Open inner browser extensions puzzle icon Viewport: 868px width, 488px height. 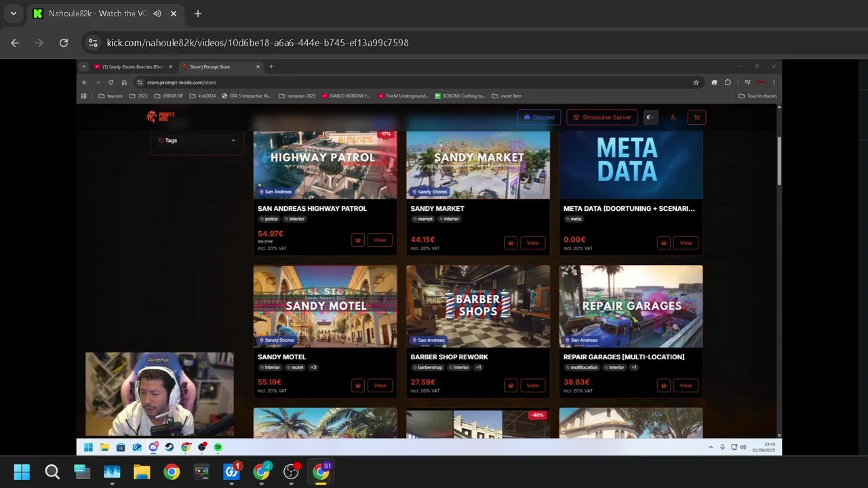click(x=728, y=82)
